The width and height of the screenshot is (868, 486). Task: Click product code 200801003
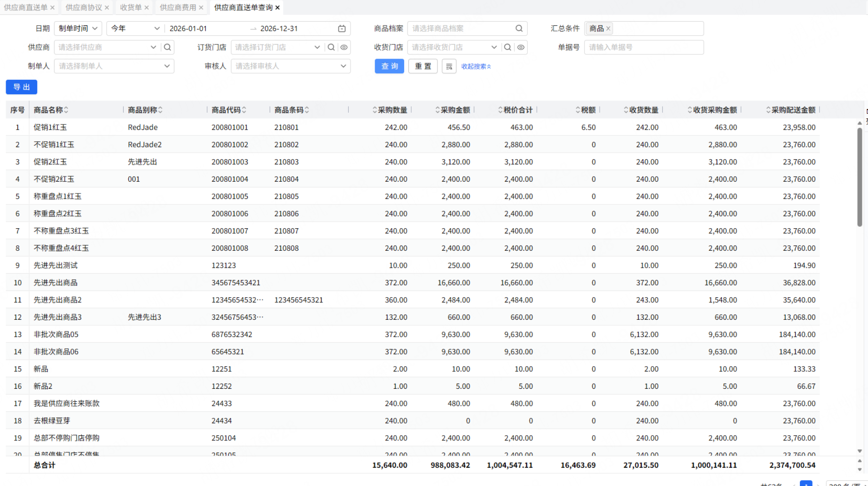pyautogui.click(x=230, y=162)
